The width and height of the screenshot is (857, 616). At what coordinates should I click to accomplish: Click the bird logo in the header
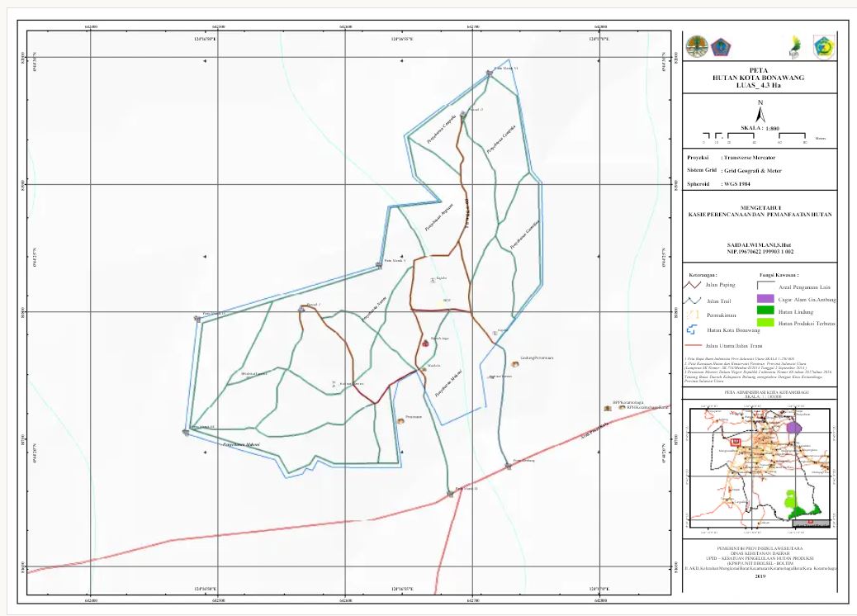click(x=797, y=45)
